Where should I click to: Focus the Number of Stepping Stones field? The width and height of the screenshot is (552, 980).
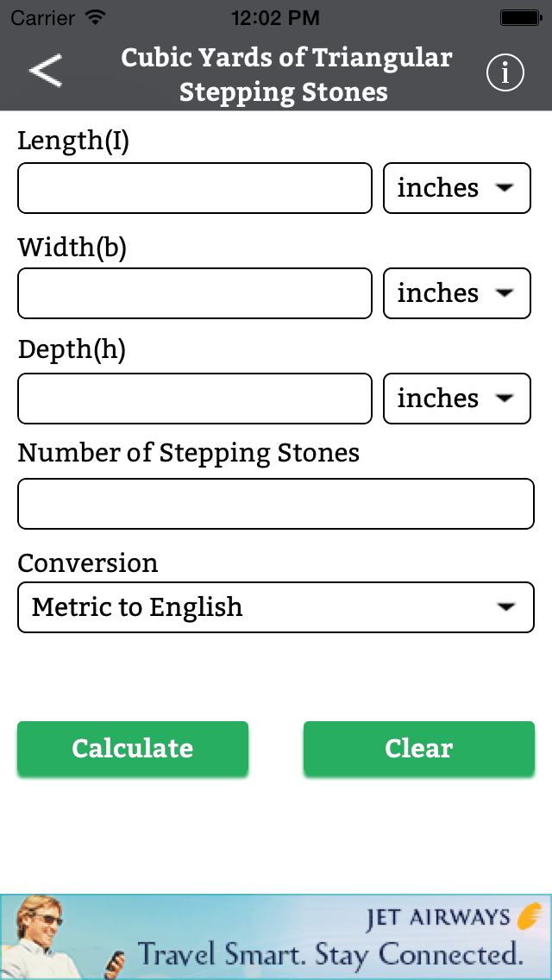276,504
